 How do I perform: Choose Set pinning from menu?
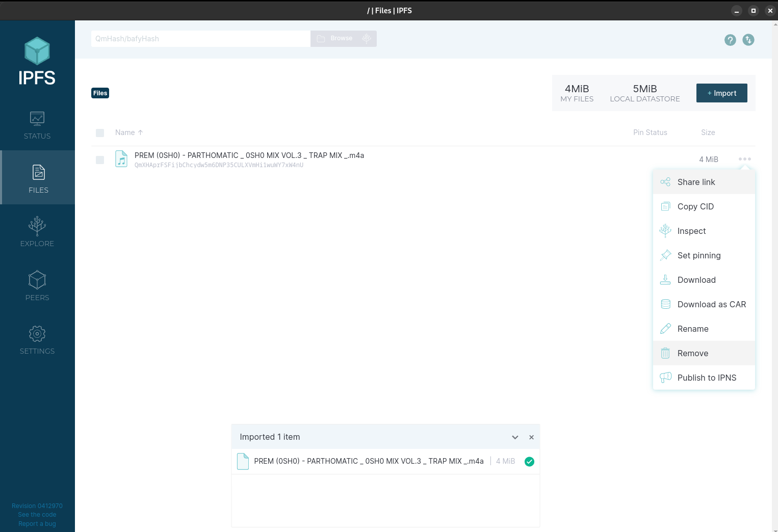(x=704, y=255)
